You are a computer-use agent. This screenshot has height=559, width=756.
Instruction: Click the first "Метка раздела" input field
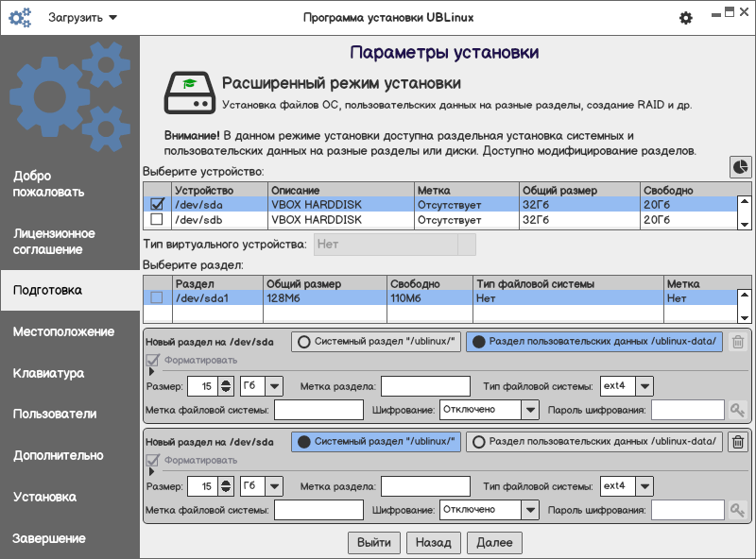coord(425,385)
